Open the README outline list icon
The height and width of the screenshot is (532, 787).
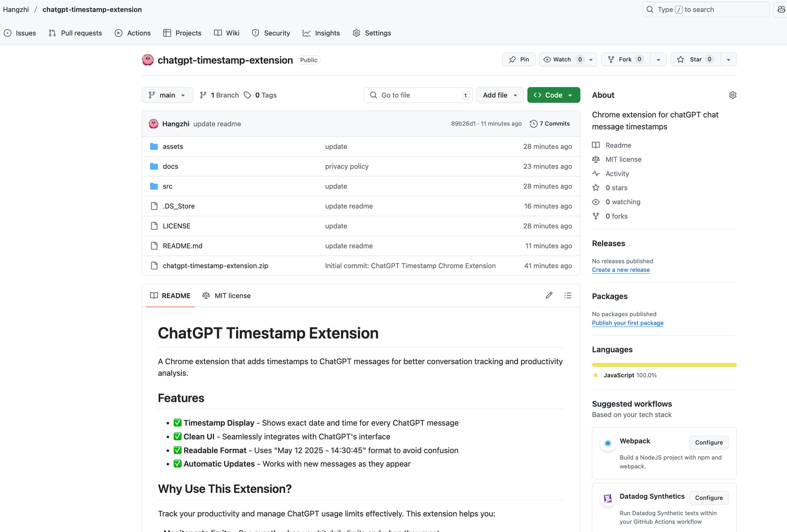tap(568, 296)
